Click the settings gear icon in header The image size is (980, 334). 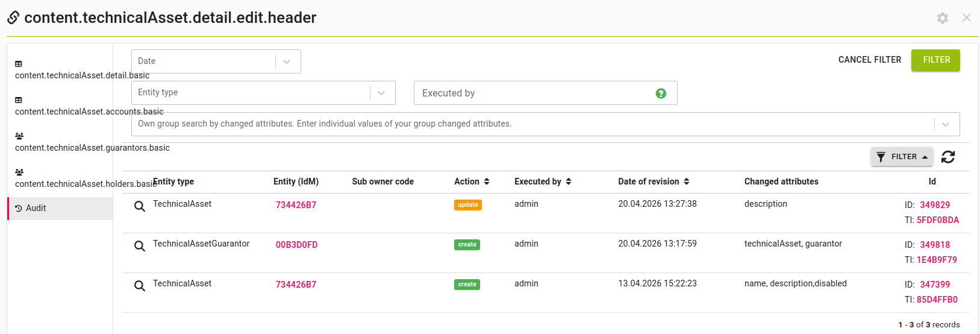[x=942, y=18]
